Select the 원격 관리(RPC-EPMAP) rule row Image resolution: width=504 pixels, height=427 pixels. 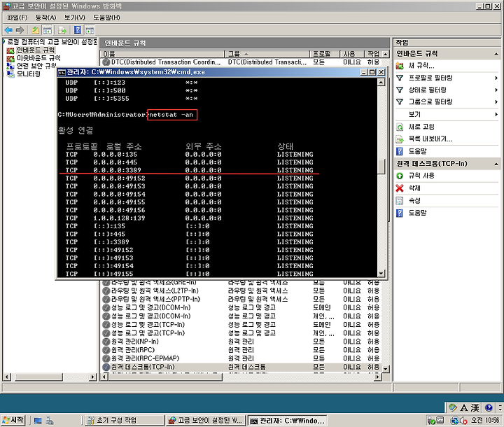pos(241,358)
